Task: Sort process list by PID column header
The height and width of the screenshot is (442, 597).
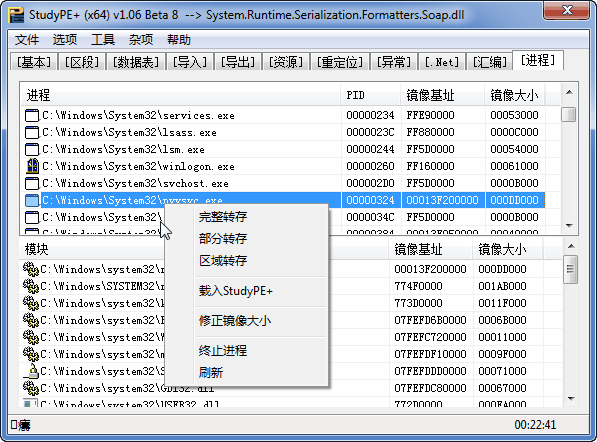Action: (x=370, y=95)
